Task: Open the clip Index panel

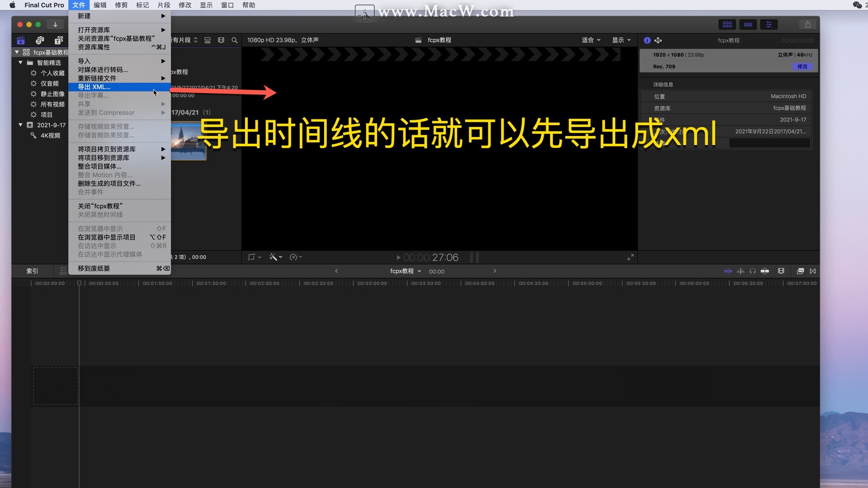Action: (x=32, y=271)
